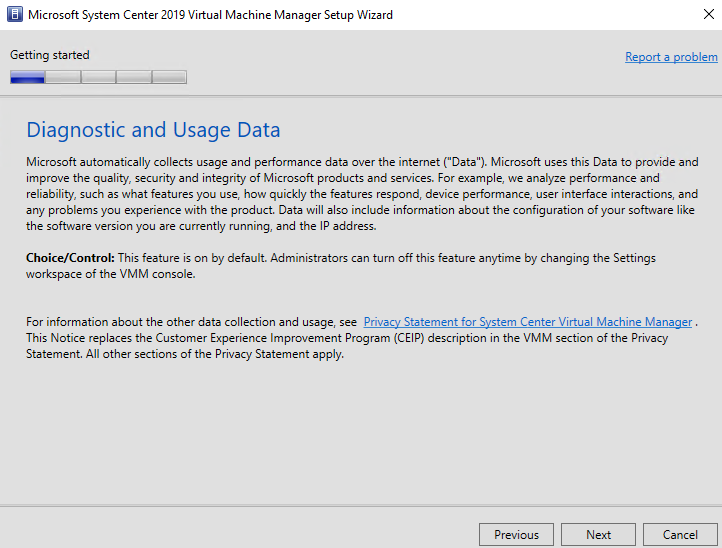Screen dimensions: 722x548
Task: Click the Getting started step label
Action: (x=50, y=55)
